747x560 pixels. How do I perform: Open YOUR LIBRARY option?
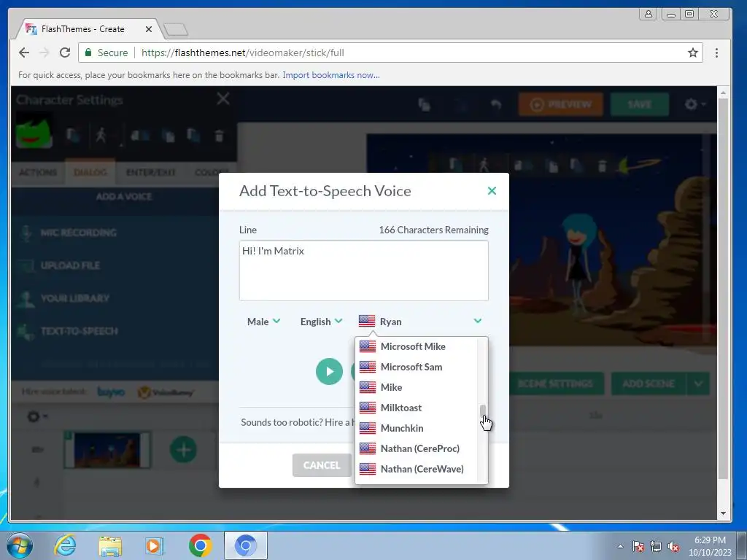(x=75, y=298)
